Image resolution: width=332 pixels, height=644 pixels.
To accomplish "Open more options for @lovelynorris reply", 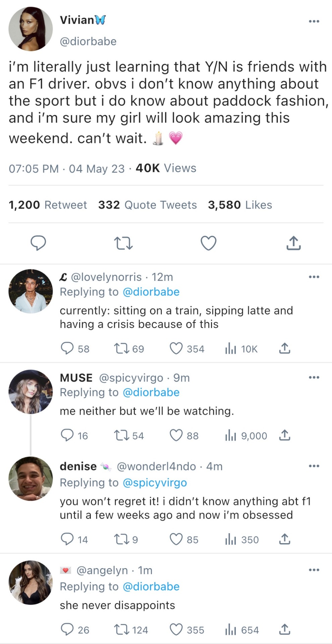I will [x=314, y=277].
